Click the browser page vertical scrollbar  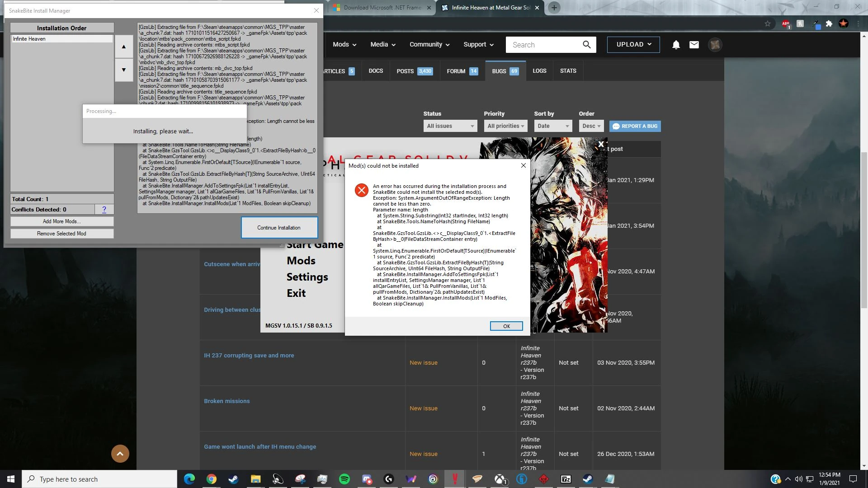(864, 230)
